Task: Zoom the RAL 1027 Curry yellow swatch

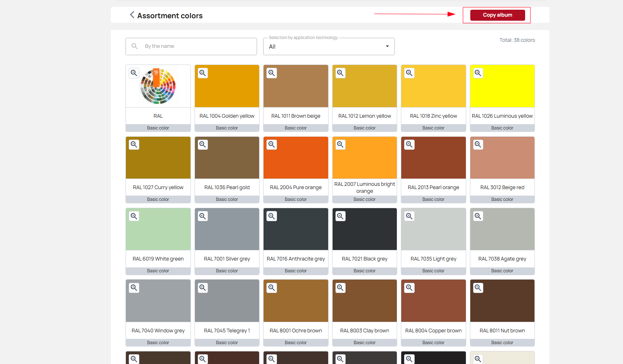Action: pos(134,144)
